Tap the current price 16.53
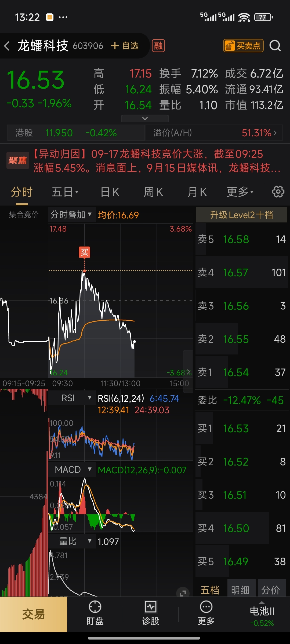Image resolution: width=290 pixels, height=644 pixels. coord(35,80)
